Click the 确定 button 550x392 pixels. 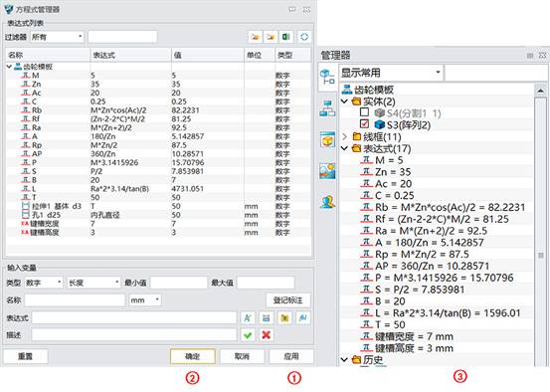(193, 356)
